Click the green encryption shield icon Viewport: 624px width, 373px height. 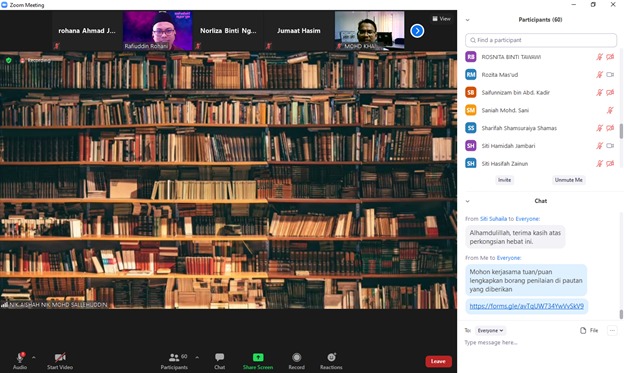[x=9, y=60]
